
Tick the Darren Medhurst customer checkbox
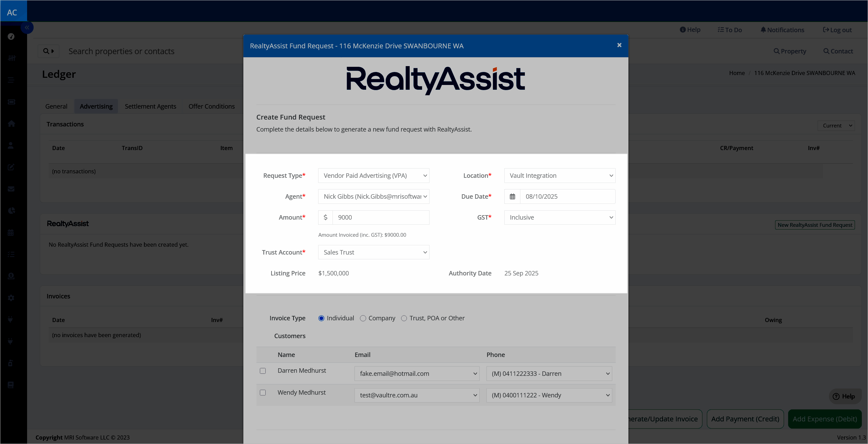(x=263, y=371)
